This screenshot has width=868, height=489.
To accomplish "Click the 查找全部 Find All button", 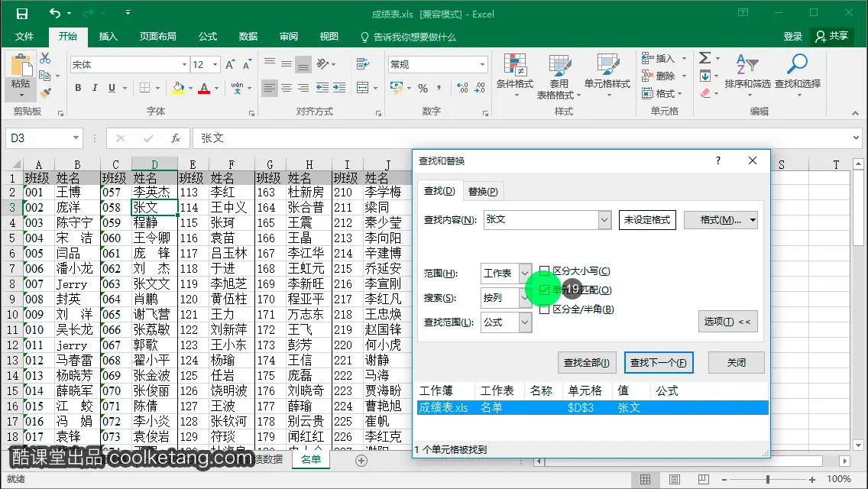I will point(586,363).
